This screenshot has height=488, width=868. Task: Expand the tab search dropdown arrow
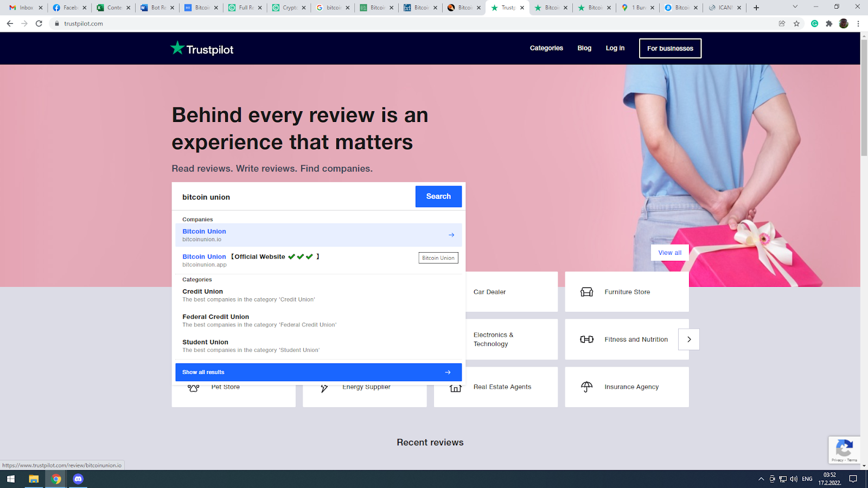(795, 7)
